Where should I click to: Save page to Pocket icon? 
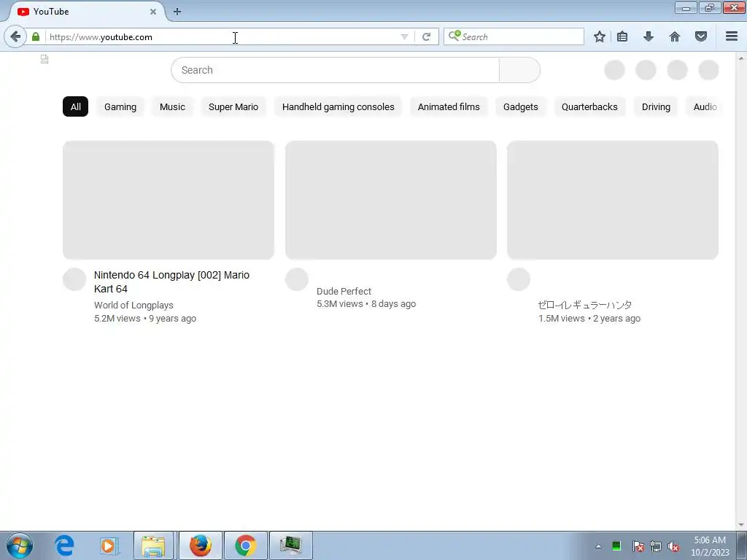[701, 36]
